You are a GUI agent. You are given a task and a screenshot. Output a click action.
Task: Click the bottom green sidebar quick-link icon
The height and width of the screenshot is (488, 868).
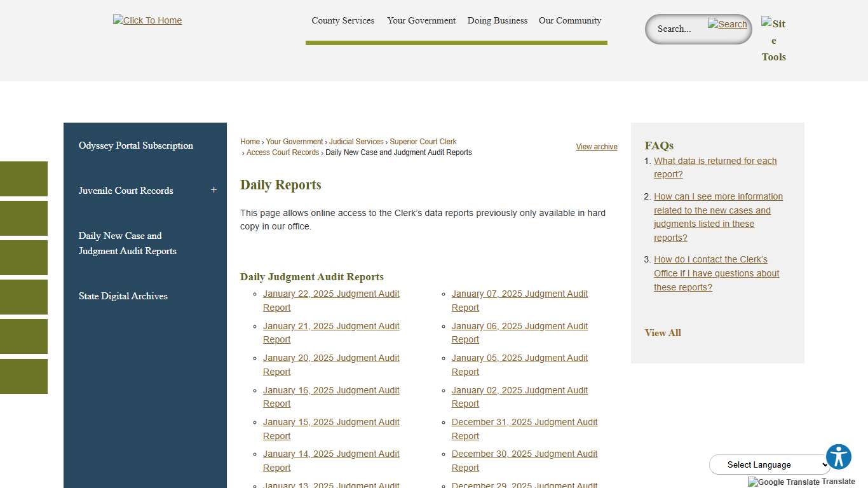pos(24,376)
